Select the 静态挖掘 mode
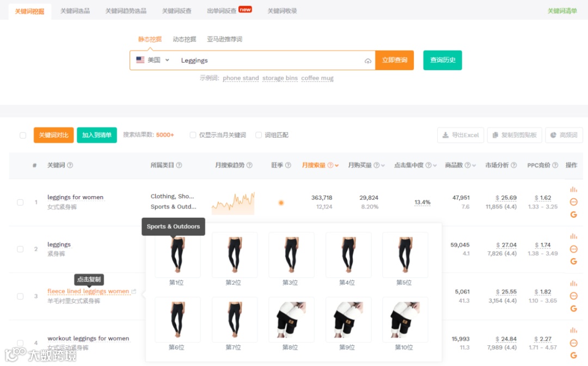Image resolution: width=588 pixels, height=366 pixels. tap(150, 39)
